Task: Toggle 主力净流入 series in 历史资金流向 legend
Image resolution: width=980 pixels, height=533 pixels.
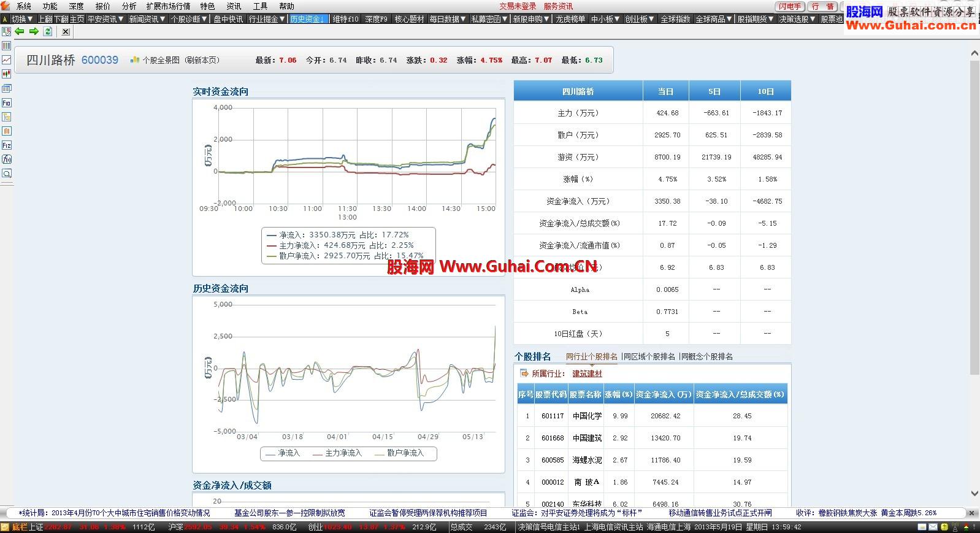Action: point(337,453)
